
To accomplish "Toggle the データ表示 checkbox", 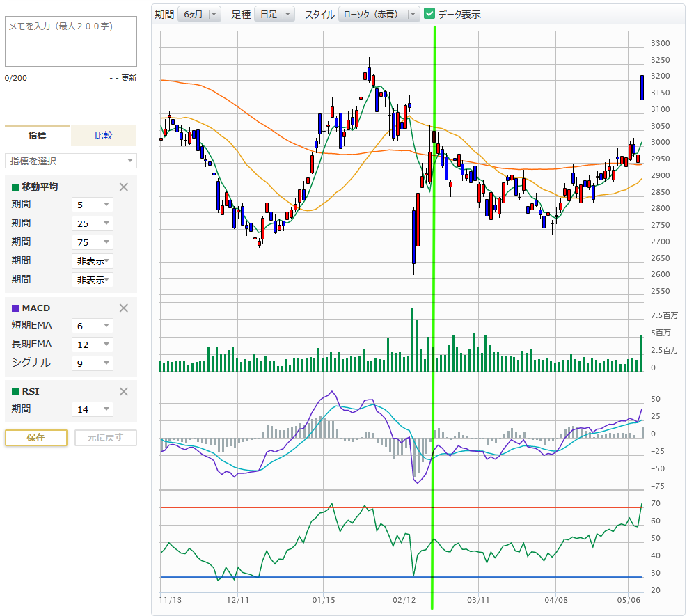I will click(x=429, y=14).
